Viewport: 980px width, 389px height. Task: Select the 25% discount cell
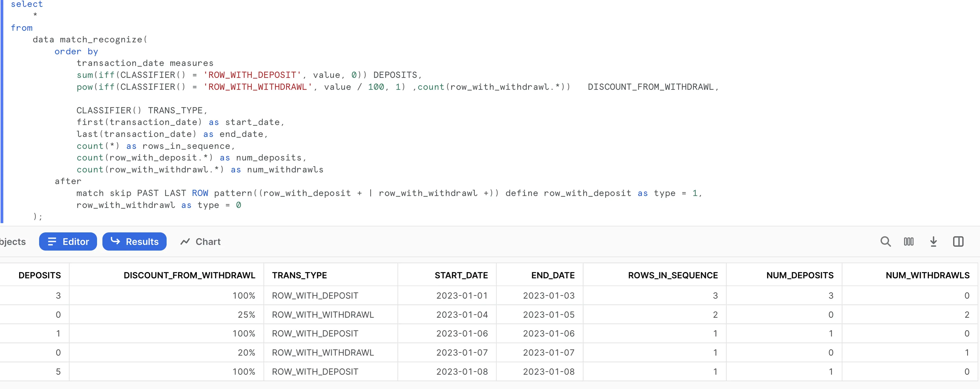(x=246, y=314)
